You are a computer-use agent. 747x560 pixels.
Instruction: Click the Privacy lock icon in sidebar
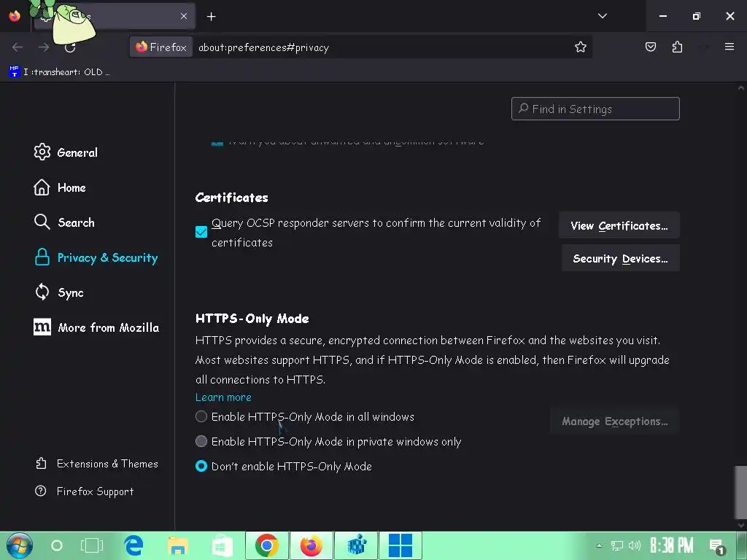point(42,257)
